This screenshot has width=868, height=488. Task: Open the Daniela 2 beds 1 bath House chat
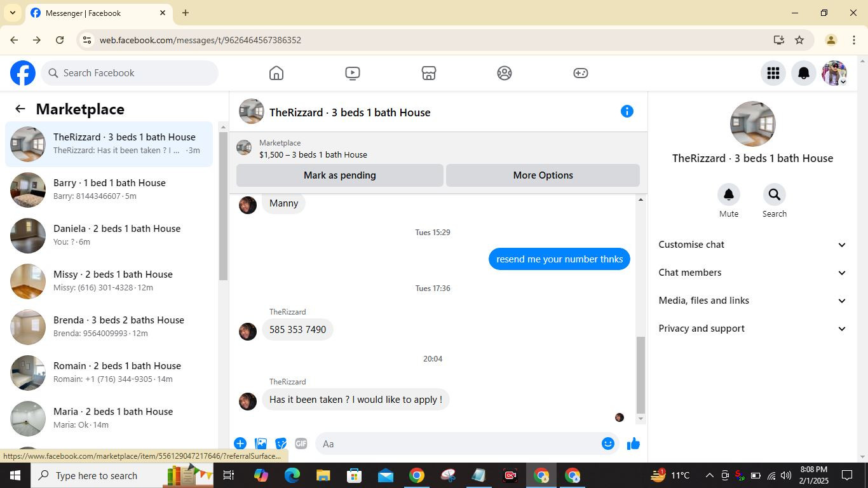[109, 235]
